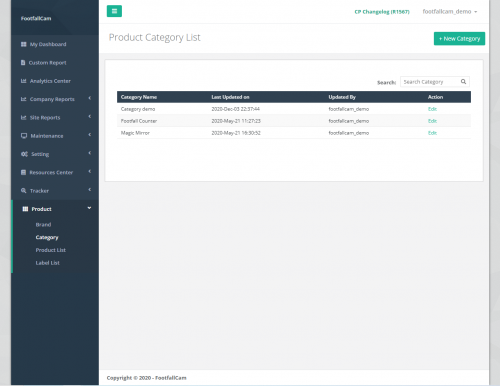Click the Setting gears icon
Image resolution: width=500 pixels, height=386 pixels.
[24, 154]
